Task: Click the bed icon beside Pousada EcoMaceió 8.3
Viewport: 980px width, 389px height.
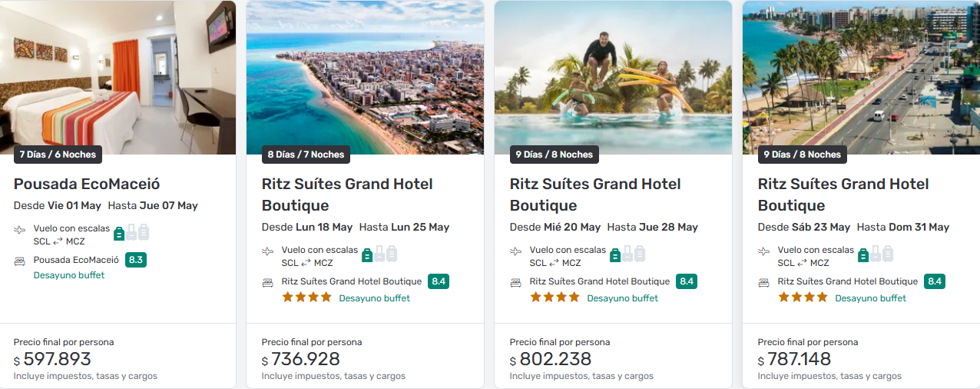Action: pos(20,261)
